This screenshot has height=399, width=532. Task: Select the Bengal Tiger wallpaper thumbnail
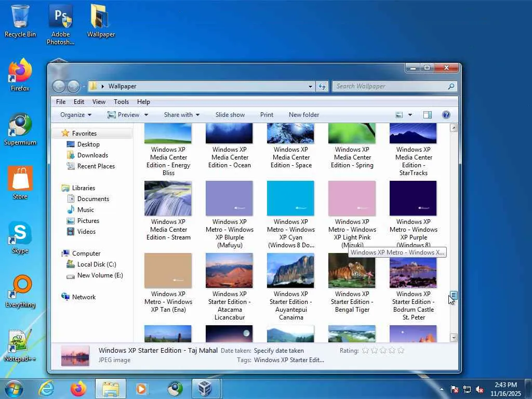(352, 271)
